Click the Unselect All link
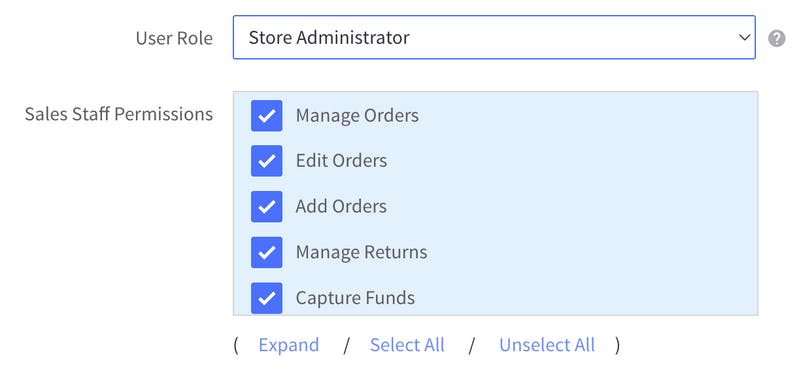Image resolution: width=799 pixels, height=378 pixels. [547, 345]
